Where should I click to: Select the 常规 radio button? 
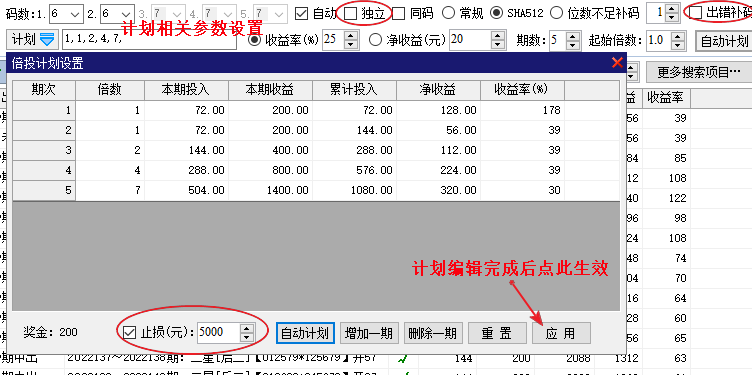[x=448, y=13]
